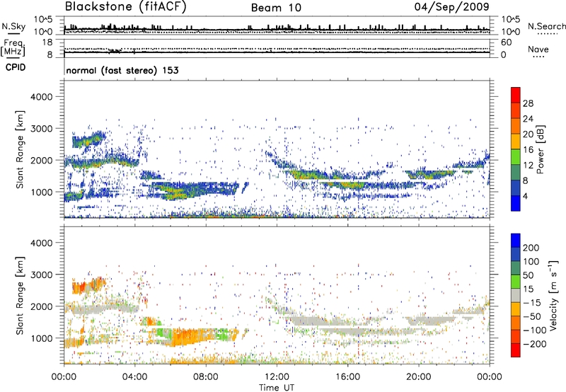
Task: Pick the gray -15 to 15 Velocity color segment
Action: (x=516, y=295)
